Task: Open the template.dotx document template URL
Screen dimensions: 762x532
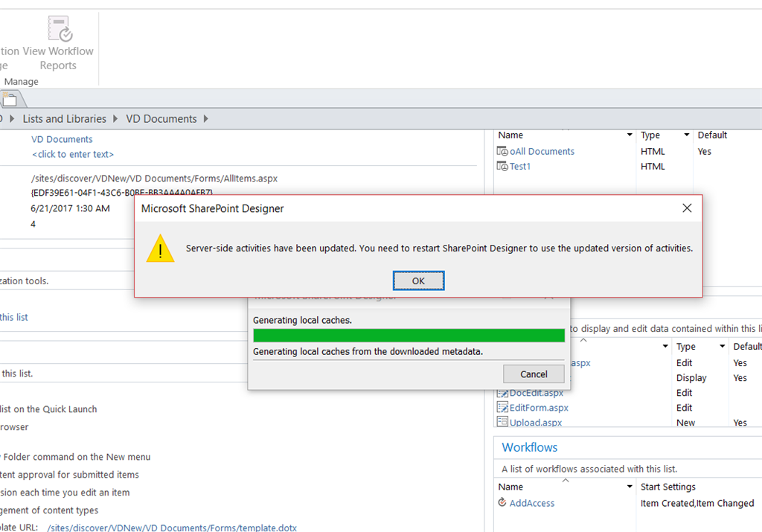Action: [172, 528]
